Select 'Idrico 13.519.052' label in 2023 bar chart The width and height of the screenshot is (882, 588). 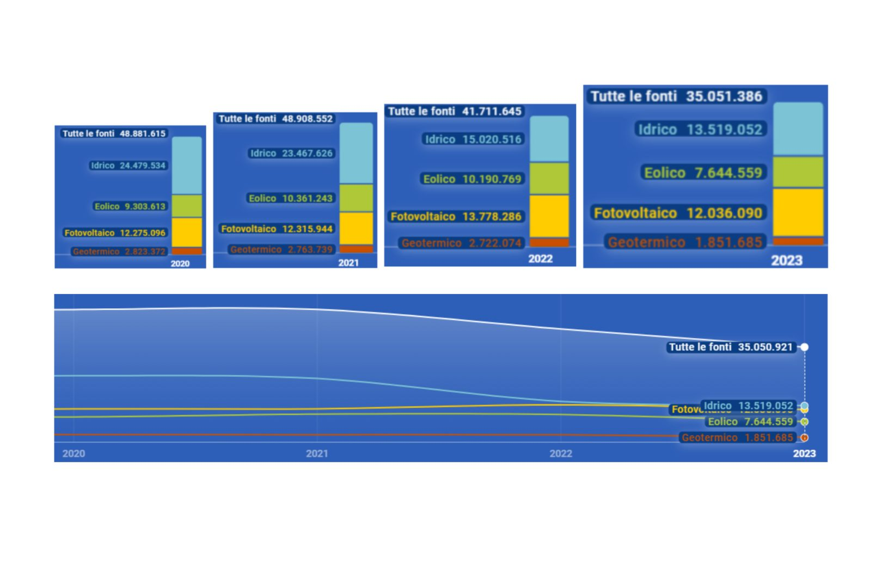[x=700, y=130]
